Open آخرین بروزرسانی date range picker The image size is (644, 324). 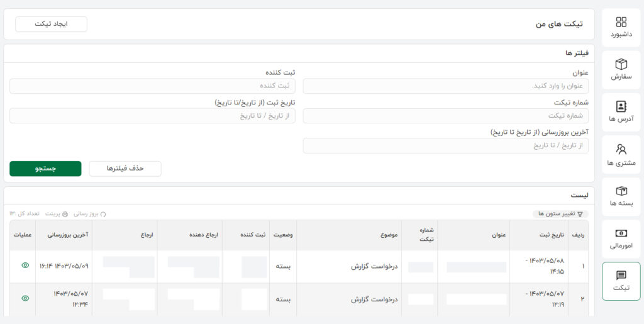(x=445, y=146)
